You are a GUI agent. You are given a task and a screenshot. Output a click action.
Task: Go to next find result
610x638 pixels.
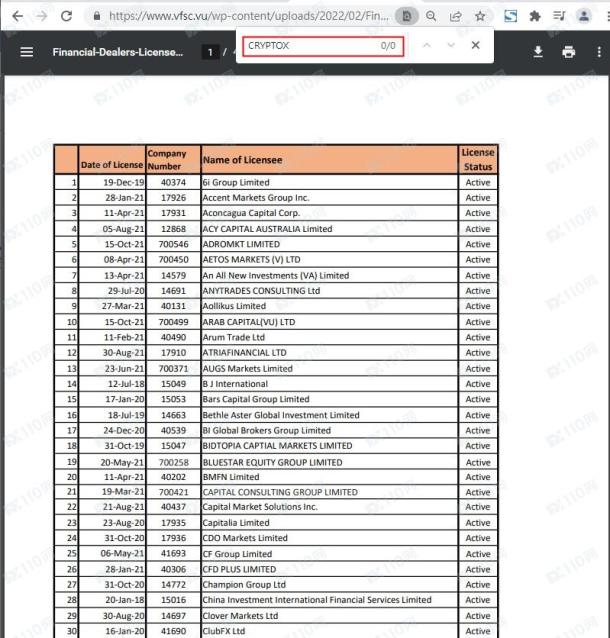coord(451,46)
